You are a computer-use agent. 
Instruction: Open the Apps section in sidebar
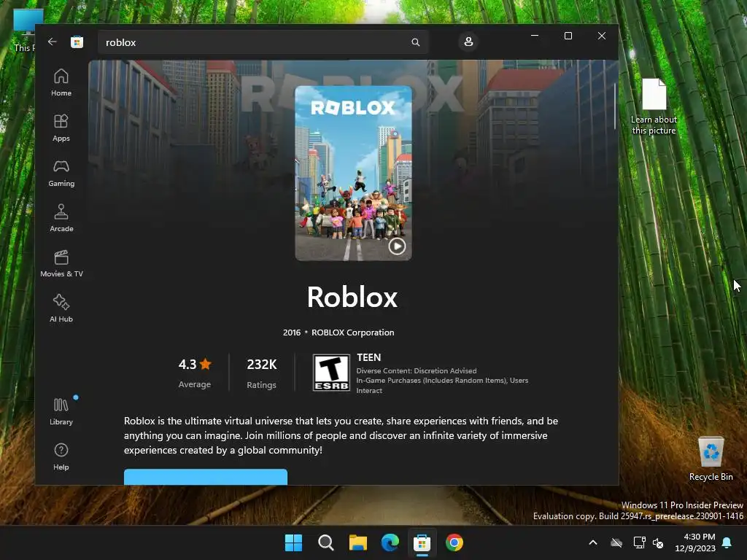click(x=61, y=128)
